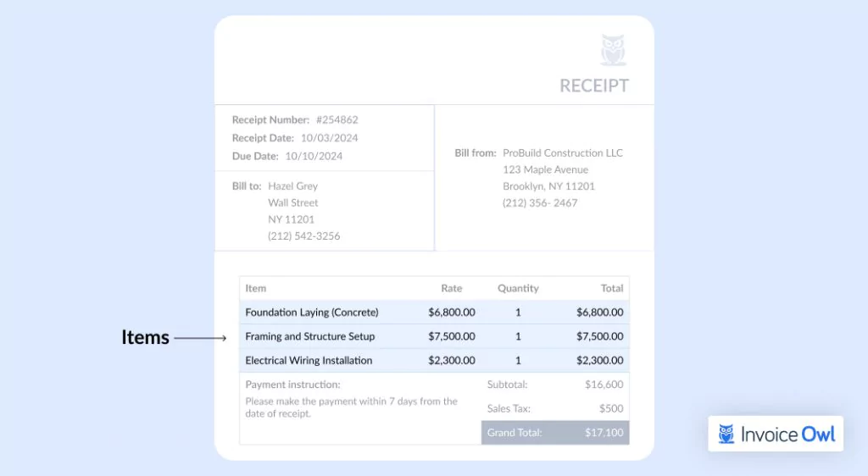This screenshot has width=868, height=476.
Task: Click receipt number #254862
Action: point(337,119)
